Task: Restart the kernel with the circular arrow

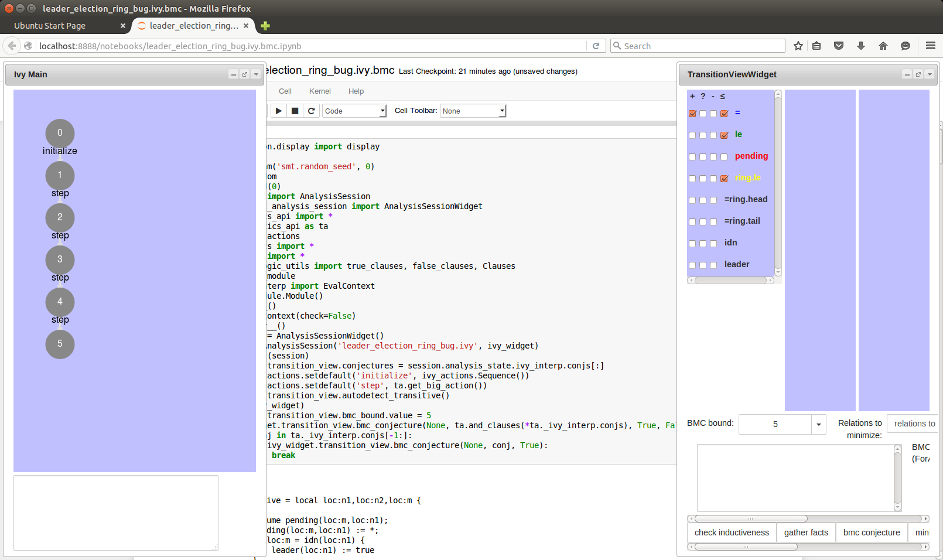Action: pyautogui.click(x=312, y=111)
